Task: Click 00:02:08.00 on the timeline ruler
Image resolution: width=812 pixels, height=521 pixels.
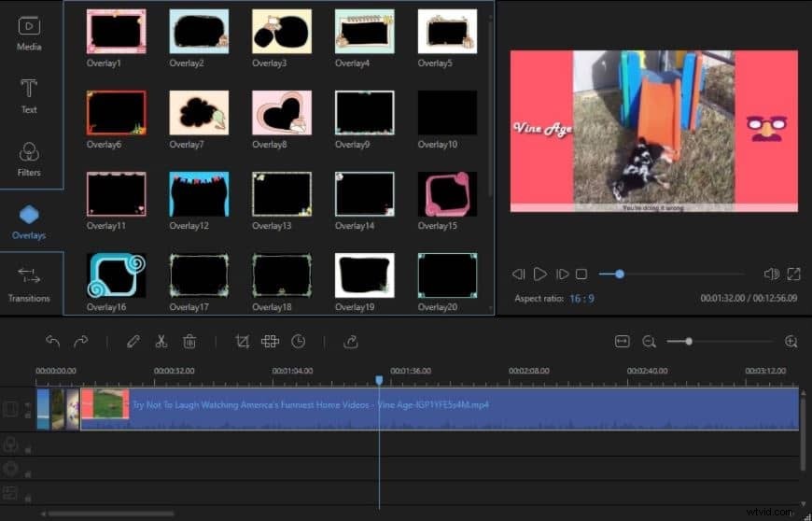Action: 528,371
